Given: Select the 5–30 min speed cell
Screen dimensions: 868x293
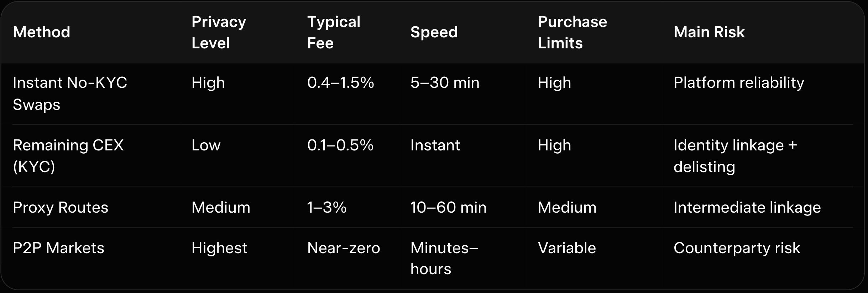Looking at the screenshot, I should [445, 83].
